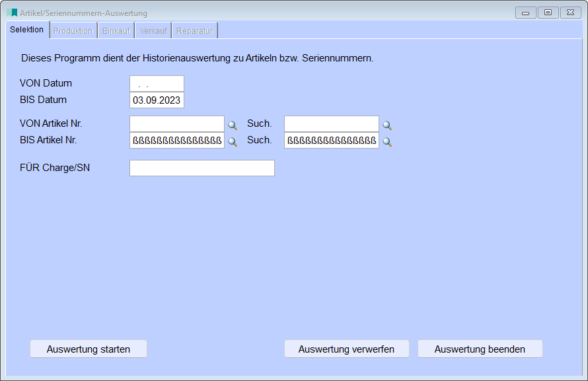Click the FÜR Charge/SN input field
Viewport: 588px width, 381px height.
(x=202, y=168)
